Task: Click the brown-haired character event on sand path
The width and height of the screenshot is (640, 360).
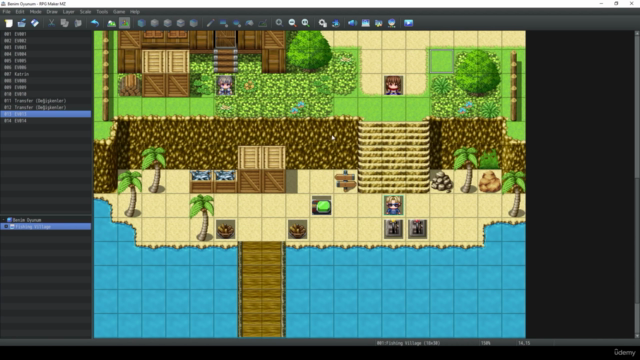Action: pyautogui.click(x=393, y=85)
